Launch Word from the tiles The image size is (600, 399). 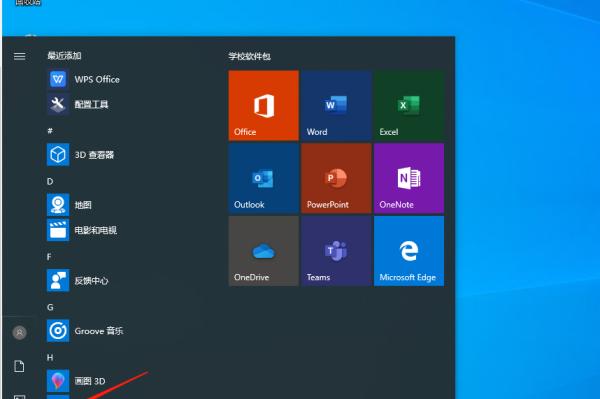tap(336, 105)
